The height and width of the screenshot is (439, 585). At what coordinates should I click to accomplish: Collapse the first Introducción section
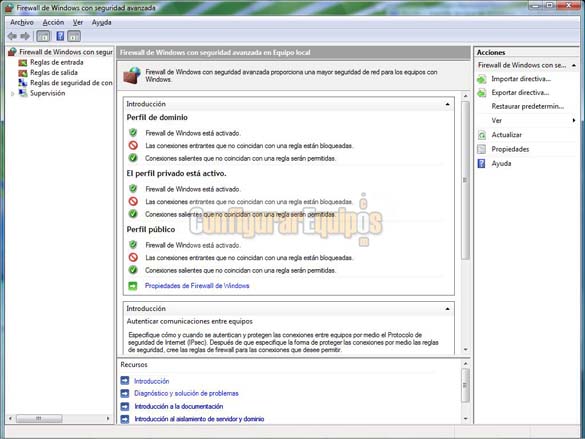pos(447,104)
